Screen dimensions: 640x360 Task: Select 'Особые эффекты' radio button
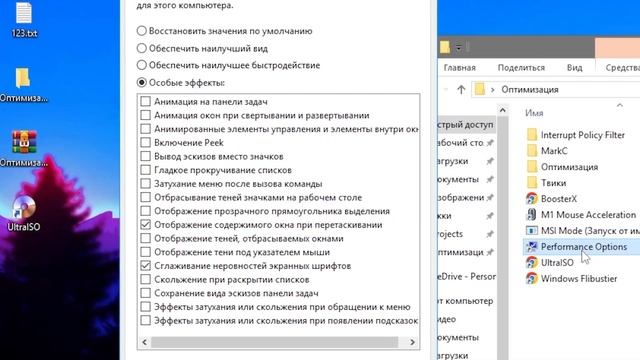[x=142, y=82]
